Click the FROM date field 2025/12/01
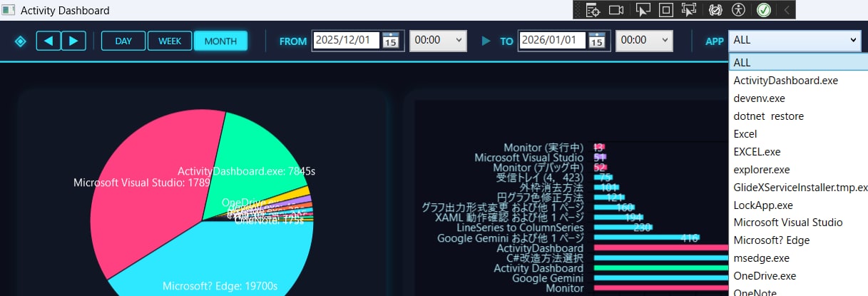Viewport: 868px width, 296px height. 347,41
